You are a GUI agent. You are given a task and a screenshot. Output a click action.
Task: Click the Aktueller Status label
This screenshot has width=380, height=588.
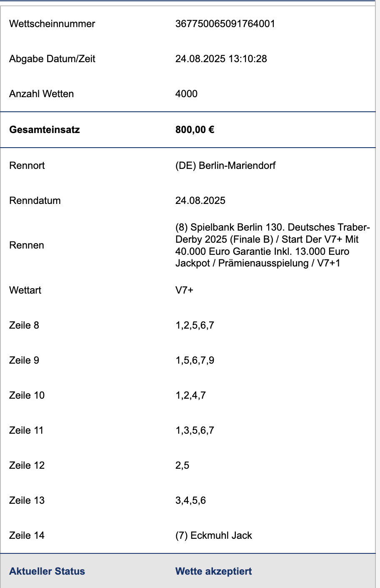tap(47, 571)
